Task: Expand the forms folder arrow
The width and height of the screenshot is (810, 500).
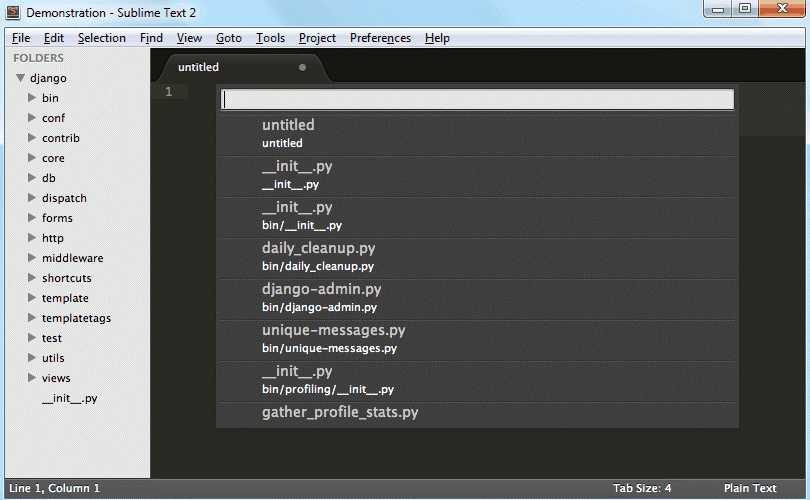Action: coord(32,217)
